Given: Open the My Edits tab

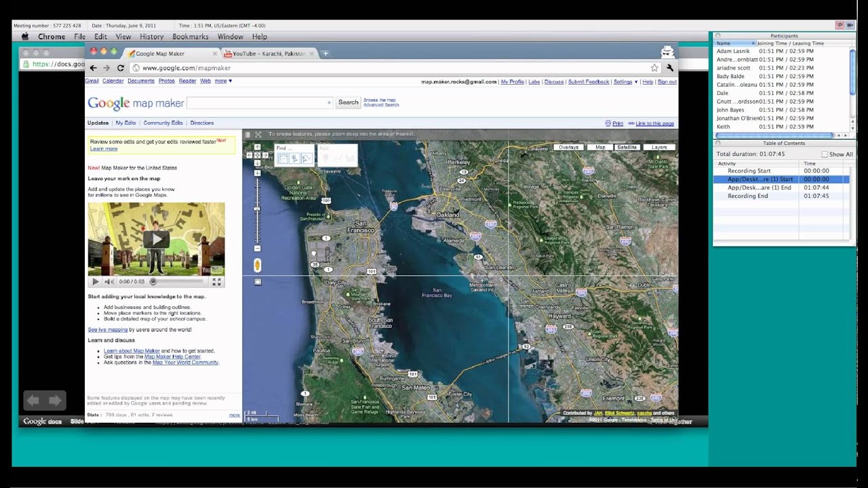Looking at the screenshot, I should point(125,123).
